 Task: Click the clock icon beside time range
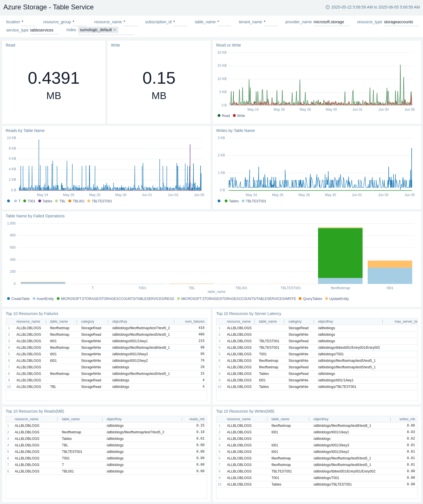(x=328, y=7)
